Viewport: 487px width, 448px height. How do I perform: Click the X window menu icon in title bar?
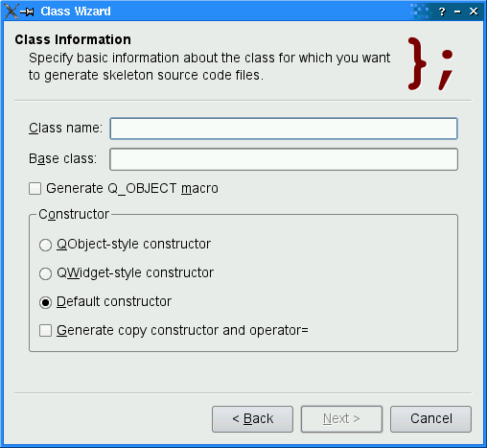click(x=11, y=12)
